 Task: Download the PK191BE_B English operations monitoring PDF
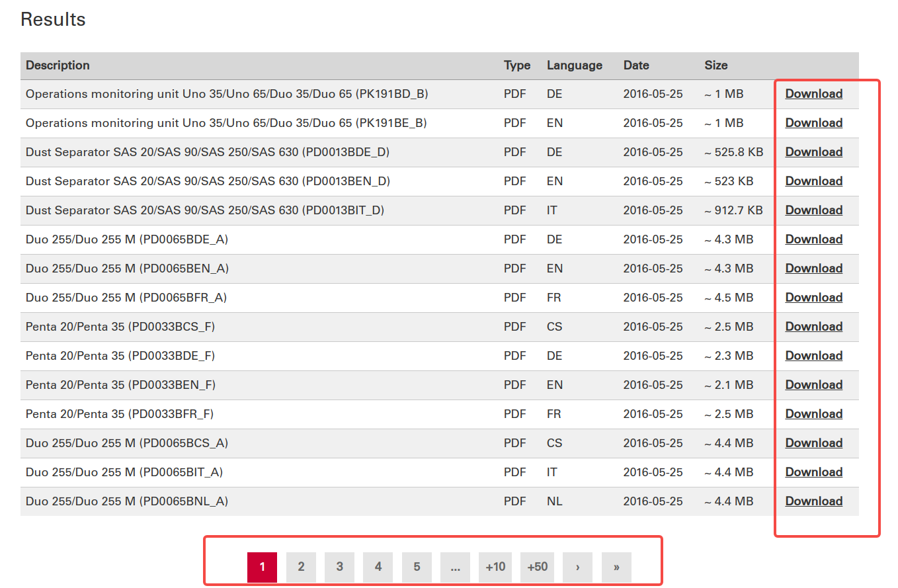(x=813, y=123)
